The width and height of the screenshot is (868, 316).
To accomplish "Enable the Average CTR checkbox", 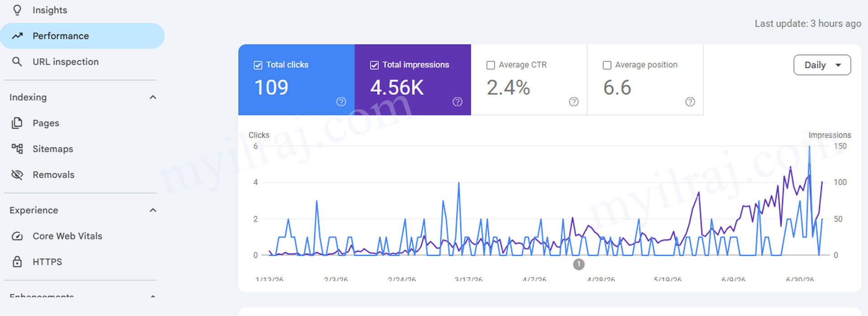I will point(491,65).
